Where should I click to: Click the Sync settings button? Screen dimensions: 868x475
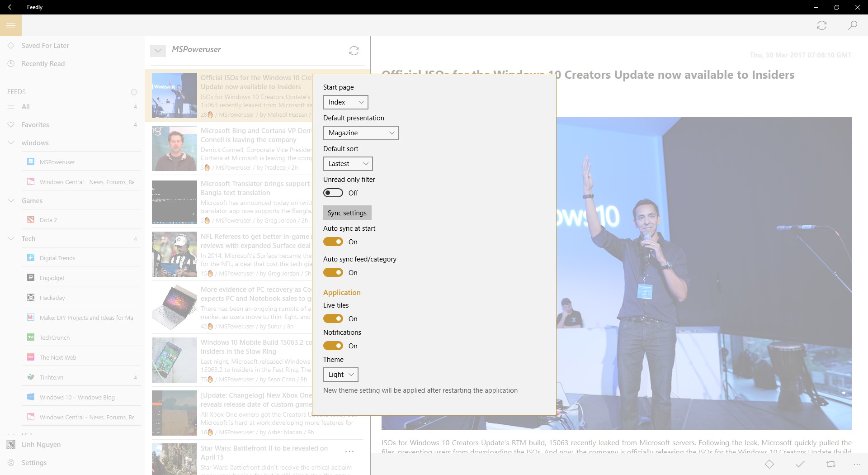[347, 213]
